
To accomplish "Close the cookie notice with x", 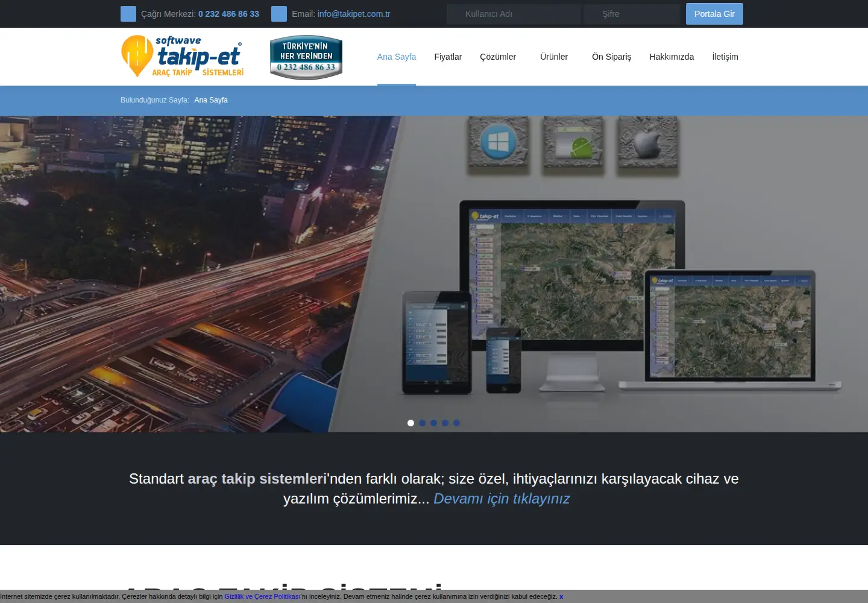I will pos(561,596).
